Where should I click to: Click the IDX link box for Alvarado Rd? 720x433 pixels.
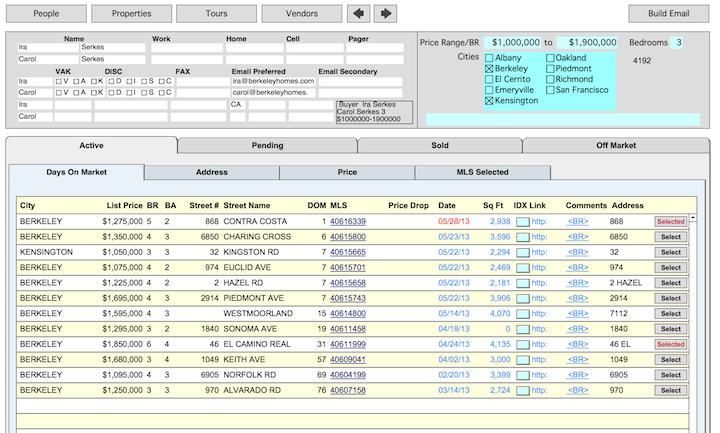[x=522, y=390]
